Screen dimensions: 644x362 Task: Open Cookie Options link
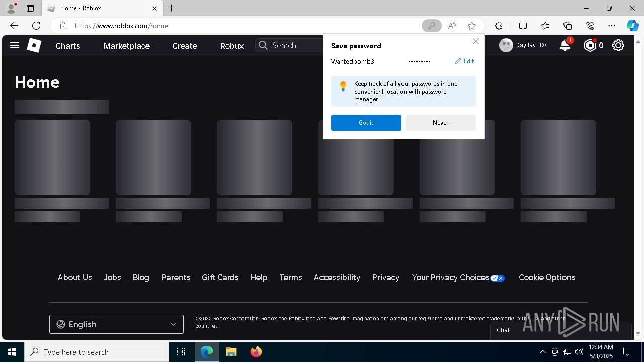(x=547, y=277)
